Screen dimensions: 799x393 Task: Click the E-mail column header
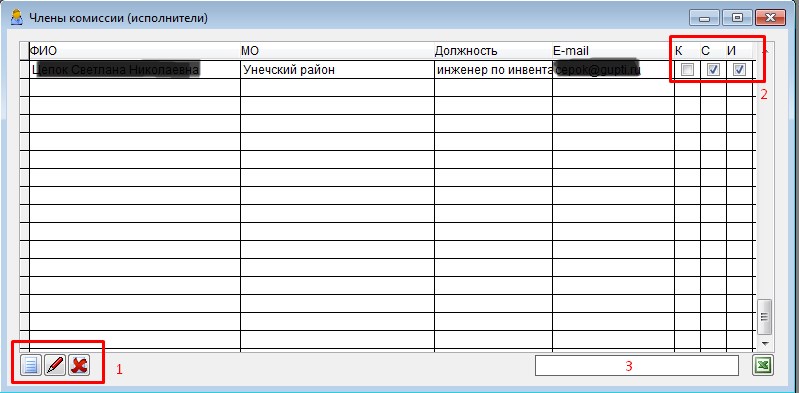click(x=613, y=51)
